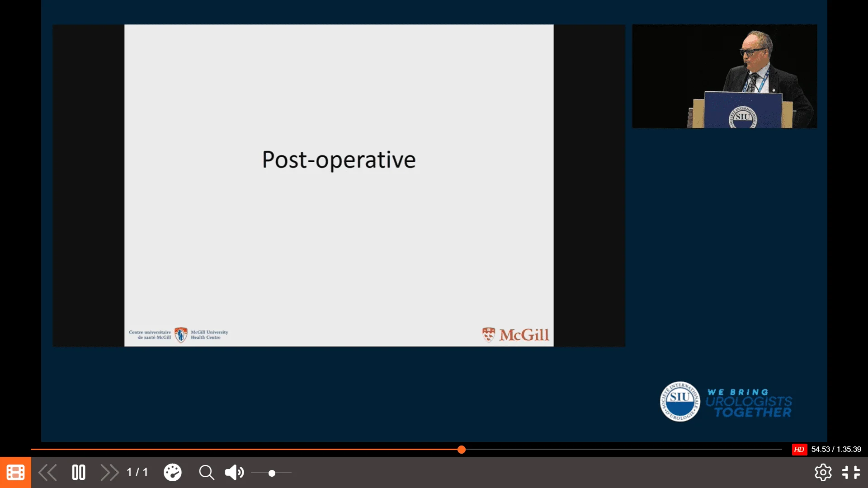
Task: Open the settings gear menu
Action: point(823,473)
